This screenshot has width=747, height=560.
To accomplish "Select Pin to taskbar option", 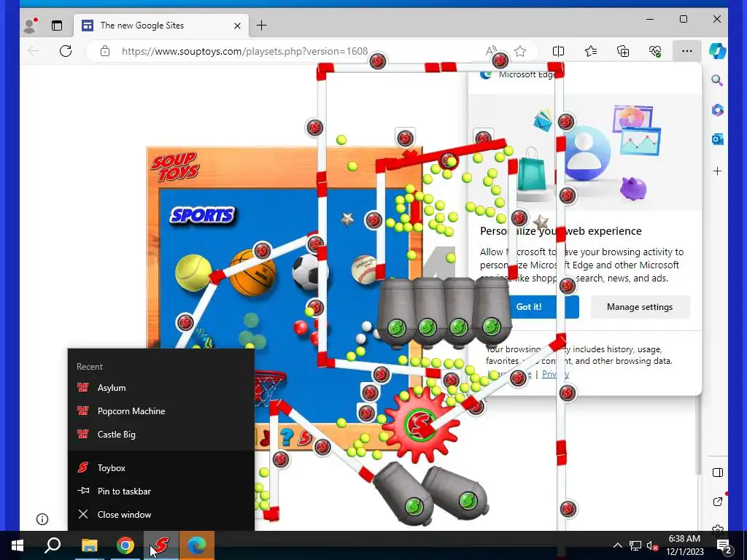I will click(161, 491).
